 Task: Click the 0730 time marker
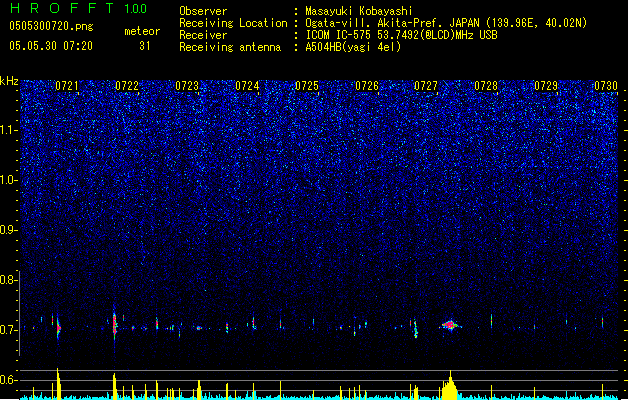click(606, 86)
